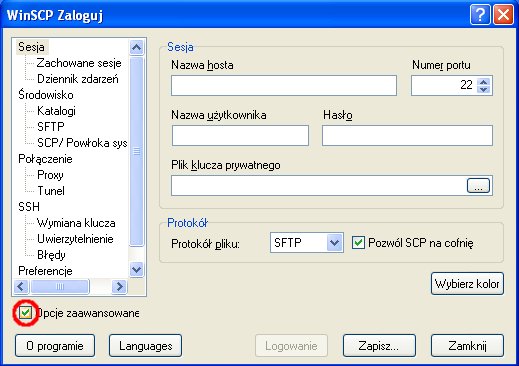Viewport: 519px width, 366px height.
Task: Open the O programie dialog
Action: pyautogui.click(x=55, y=346)
